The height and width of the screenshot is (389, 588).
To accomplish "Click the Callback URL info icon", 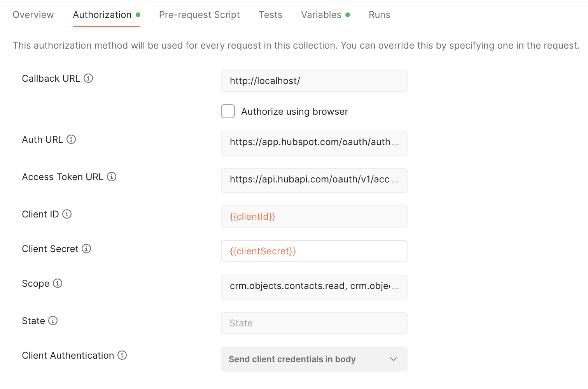I will (x=88, y=78).
